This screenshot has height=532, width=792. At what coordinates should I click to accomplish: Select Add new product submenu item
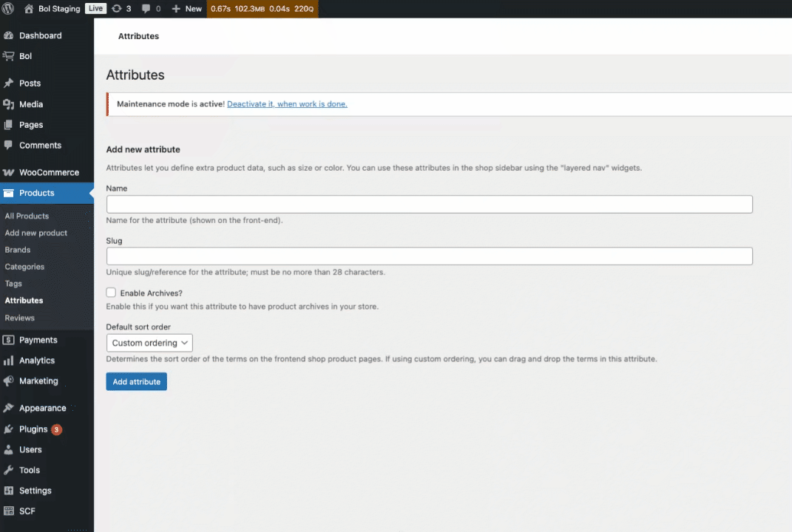[35, 233]
